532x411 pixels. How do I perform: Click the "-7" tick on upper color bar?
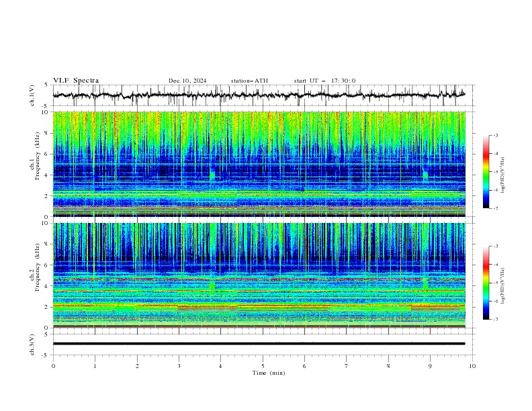pos(495,208)
